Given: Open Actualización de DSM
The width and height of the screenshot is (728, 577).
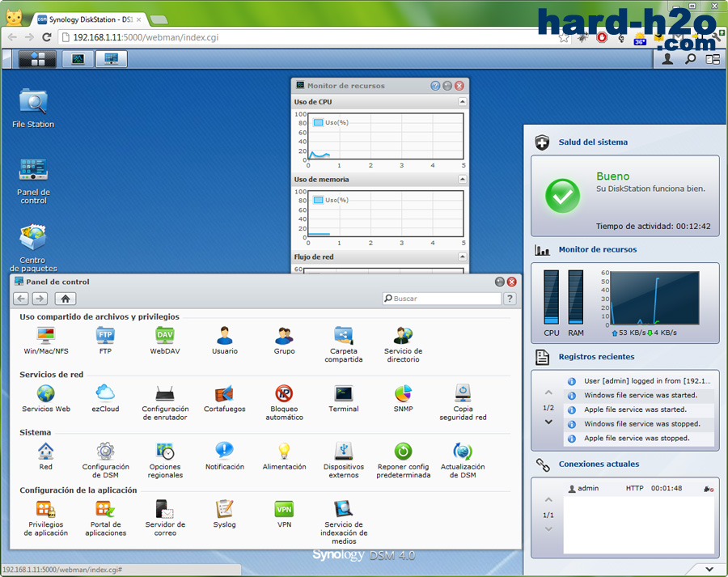Looking at the screenshot, I should click(463, 460).
